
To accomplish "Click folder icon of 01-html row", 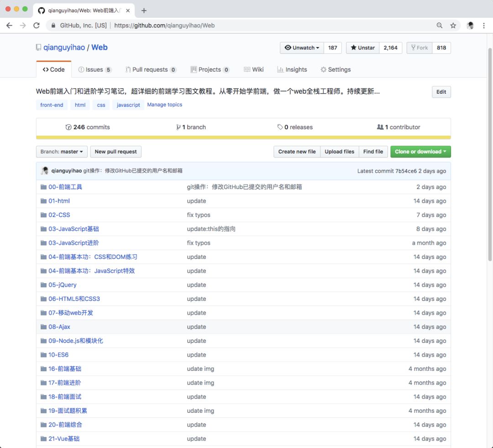I will coord(43,201).
